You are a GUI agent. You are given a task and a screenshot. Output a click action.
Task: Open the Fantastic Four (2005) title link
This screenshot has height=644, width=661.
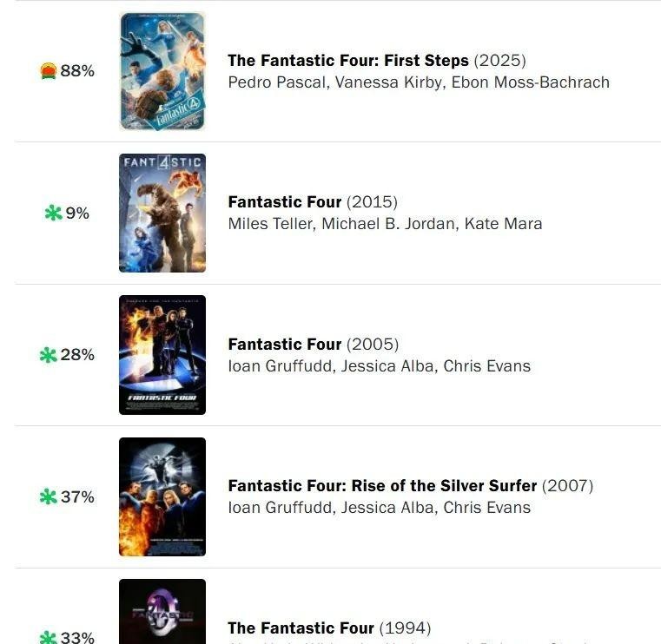pos(314,345)
